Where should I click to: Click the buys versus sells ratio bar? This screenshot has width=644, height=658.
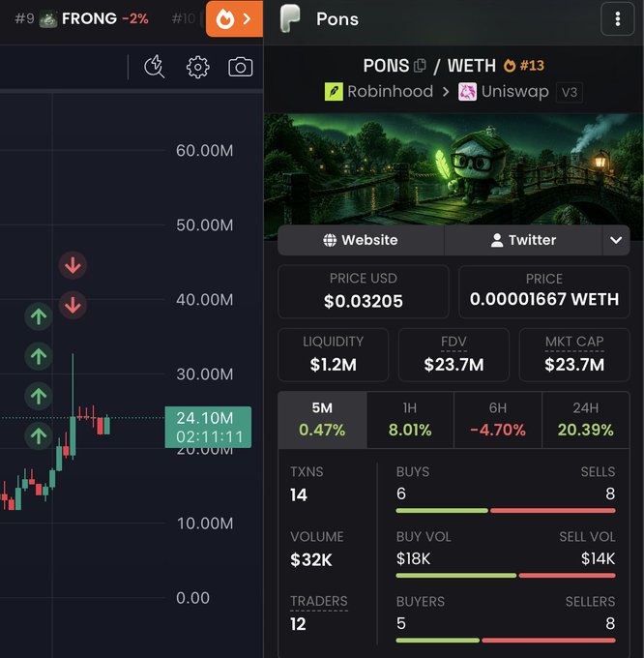(x=506, y=511)
